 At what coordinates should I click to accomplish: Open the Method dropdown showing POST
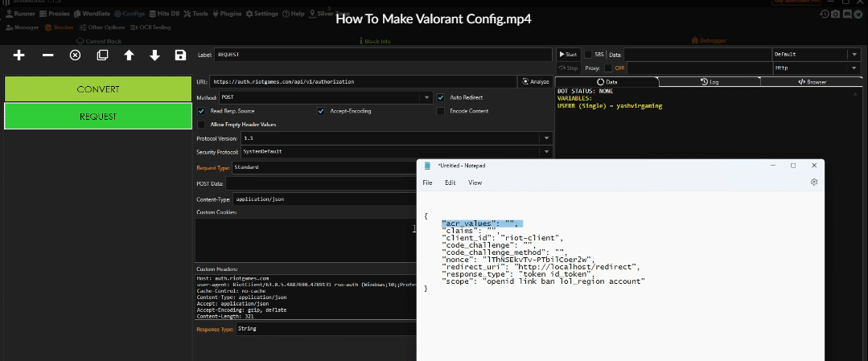click(427, 97)
